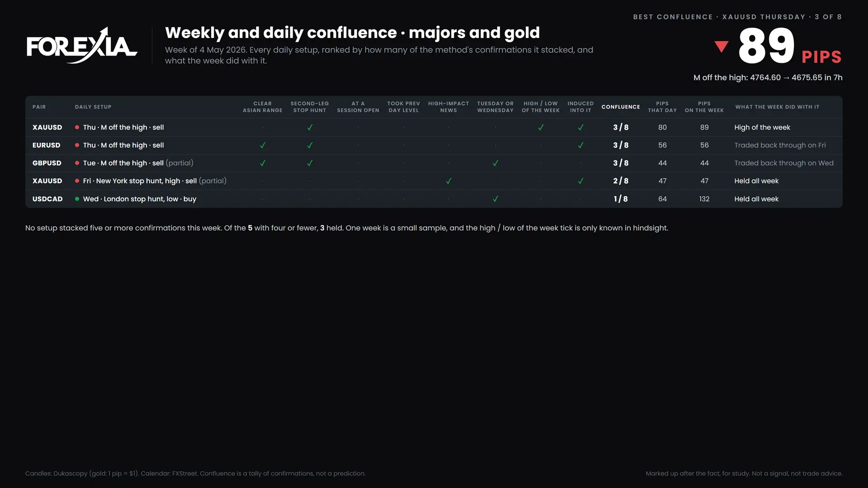Click red dot on XAUUSD Thursday setup row
This screenshot has width=868, height=488.
(x=77, y=127)
